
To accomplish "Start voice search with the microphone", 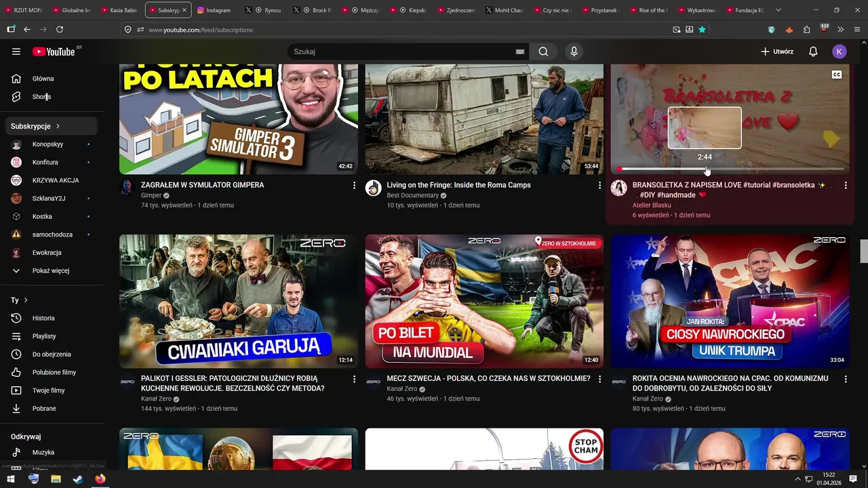I will point(574,52).
